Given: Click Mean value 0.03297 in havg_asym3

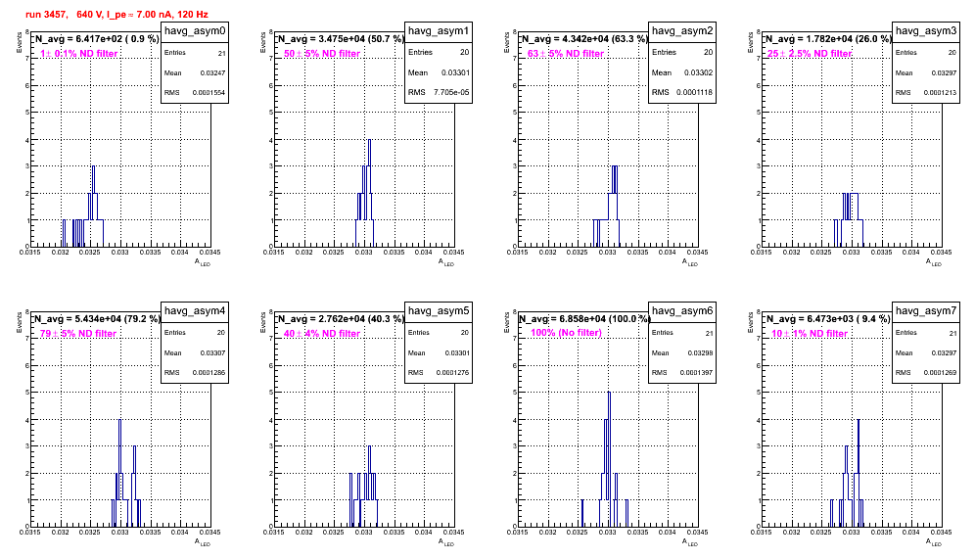Looking at the screenshot, I should click(944, 72).
